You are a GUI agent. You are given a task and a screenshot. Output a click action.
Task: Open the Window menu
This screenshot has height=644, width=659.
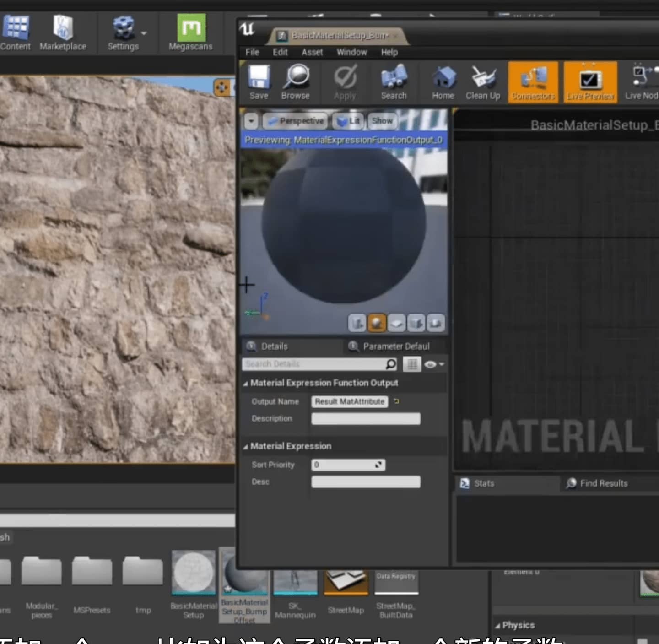(351, 52)
